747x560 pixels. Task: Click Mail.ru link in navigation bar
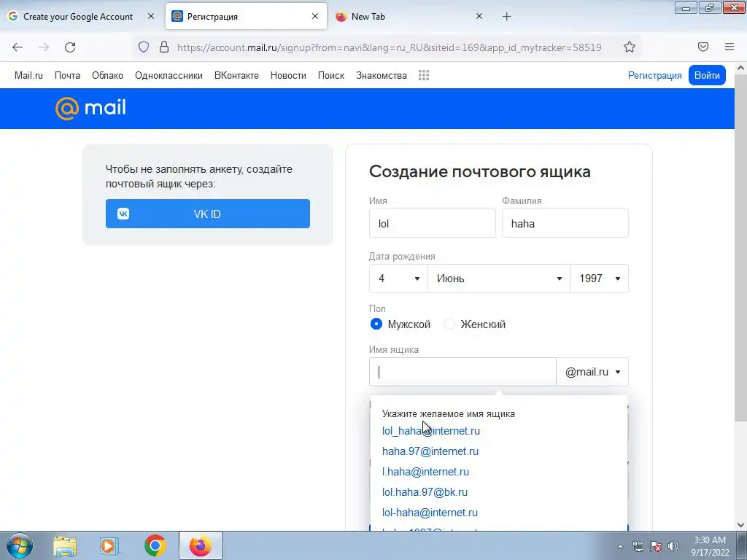click(x=28, y=75)
